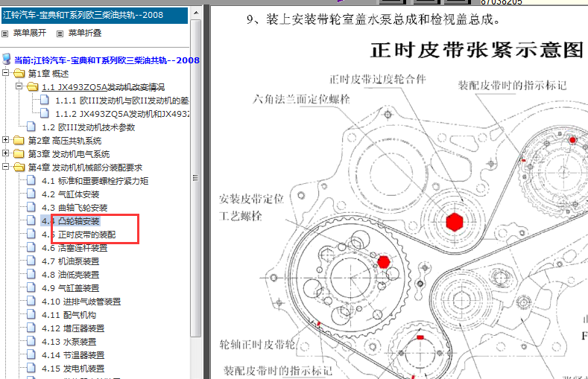
Task: Click document icon of 1.1.1 entry
Action: pos(45,100)
